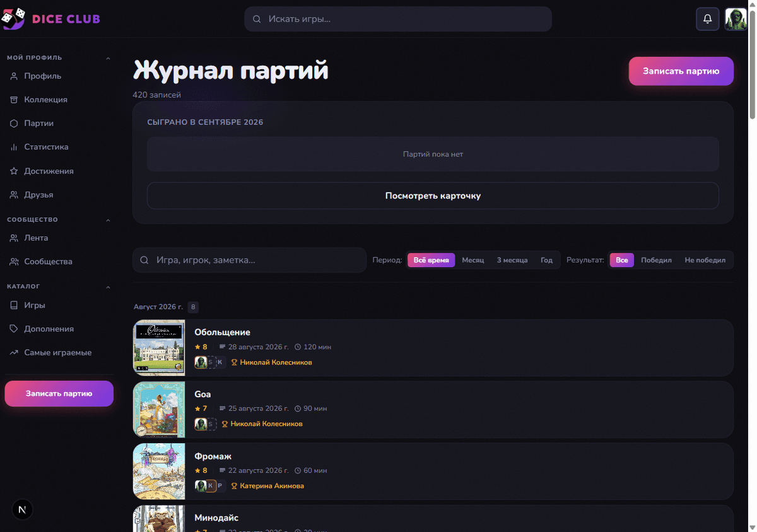The image size is (757, 532).
Task: Filter results by Не победил
Action: [x=705, y=260]
